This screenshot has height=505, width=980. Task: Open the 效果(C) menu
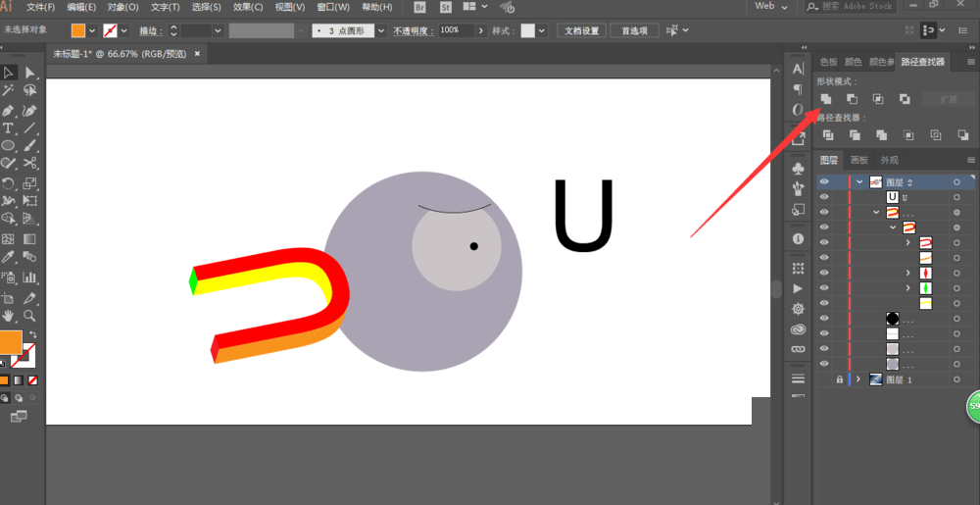click(x=248, y=7)
